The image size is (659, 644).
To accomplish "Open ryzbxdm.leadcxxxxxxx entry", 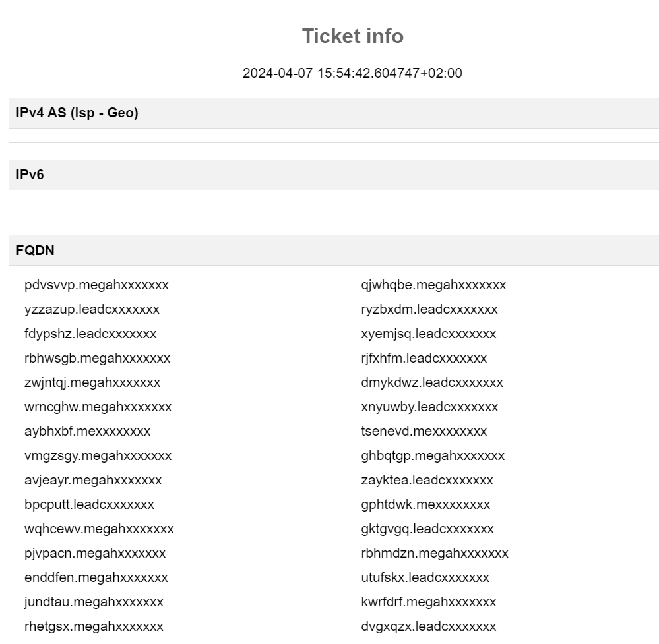I will [429, 310].
